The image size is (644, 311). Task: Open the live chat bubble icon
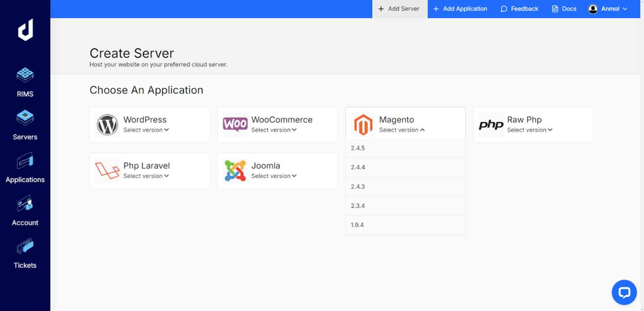[x=624, y=292]
